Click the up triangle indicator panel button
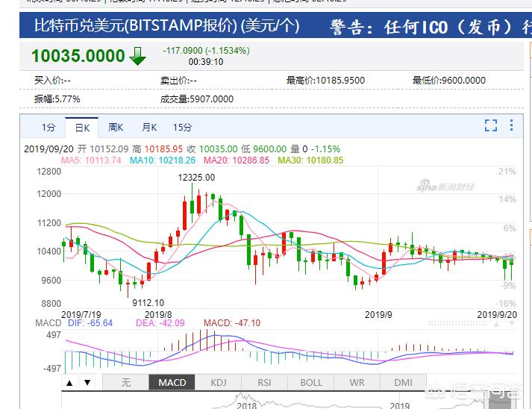 pos(69,383)
